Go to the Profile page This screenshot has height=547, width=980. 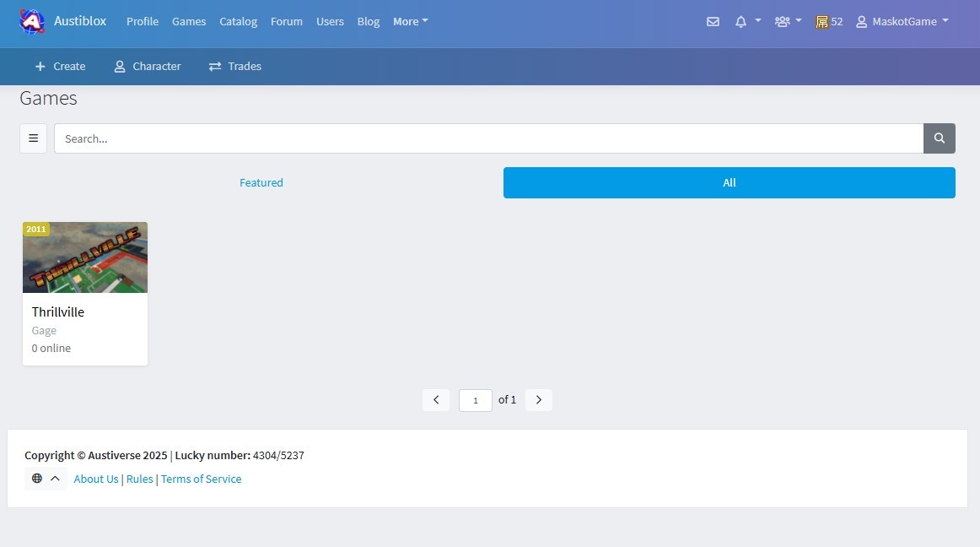[143, 21]
